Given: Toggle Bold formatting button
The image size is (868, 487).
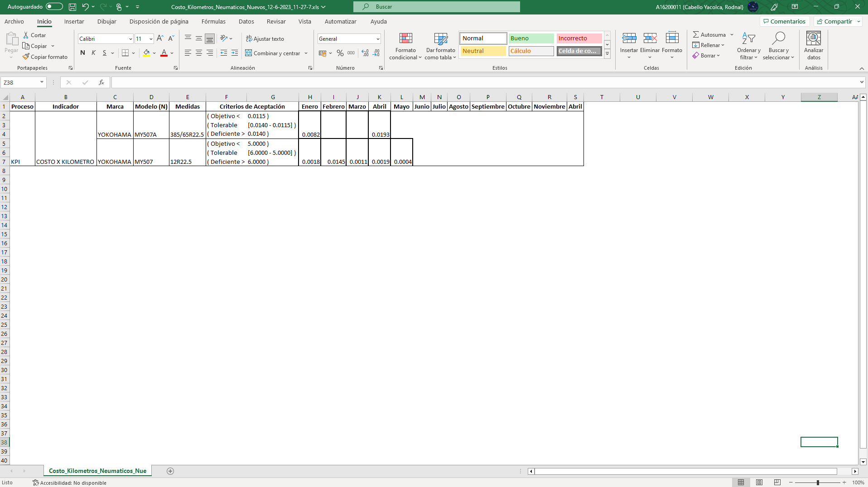Looking at the screenshot, I should point(82,53).
